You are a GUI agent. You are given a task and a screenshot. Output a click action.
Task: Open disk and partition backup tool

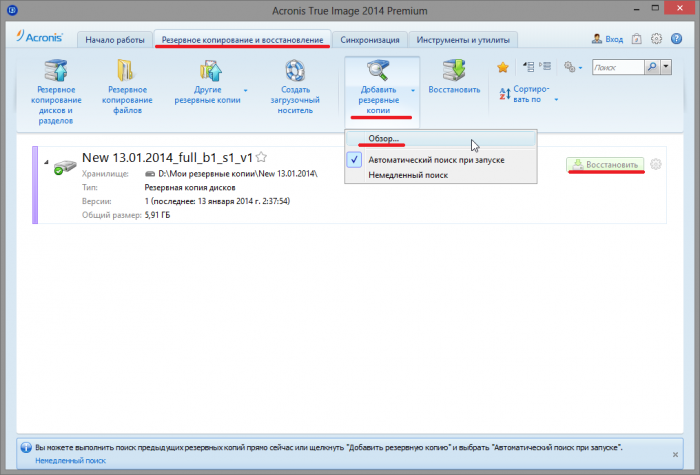click(56, 92)
